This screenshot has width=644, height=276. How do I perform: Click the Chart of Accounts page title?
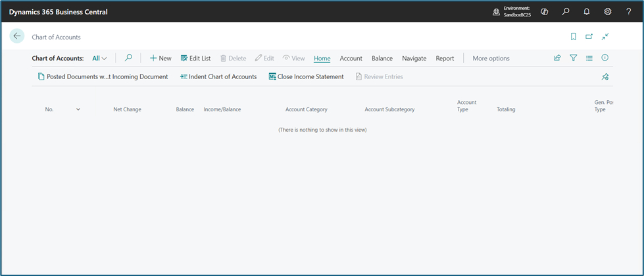pos(57,37)
